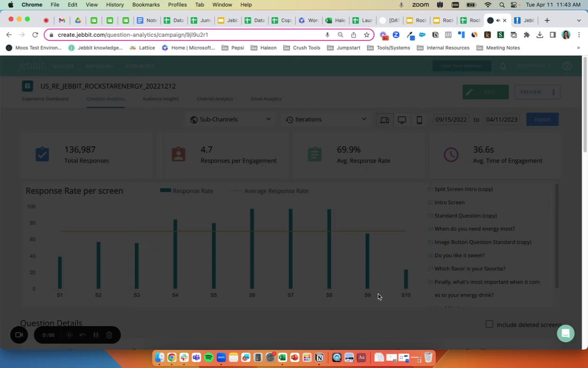Click the Export button
Image resolution: width=588 pixels, height=368 pixels.
542,120
